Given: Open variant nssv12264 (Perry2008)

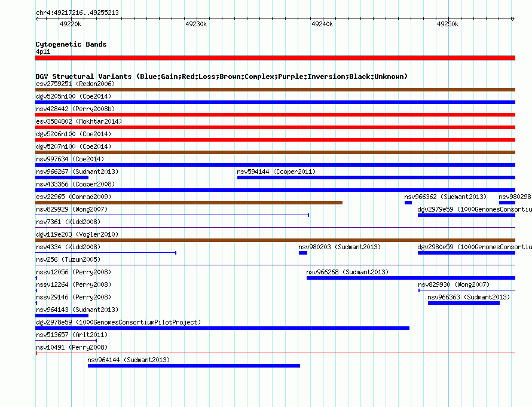Looking at the screenshot, I should 74,284.
